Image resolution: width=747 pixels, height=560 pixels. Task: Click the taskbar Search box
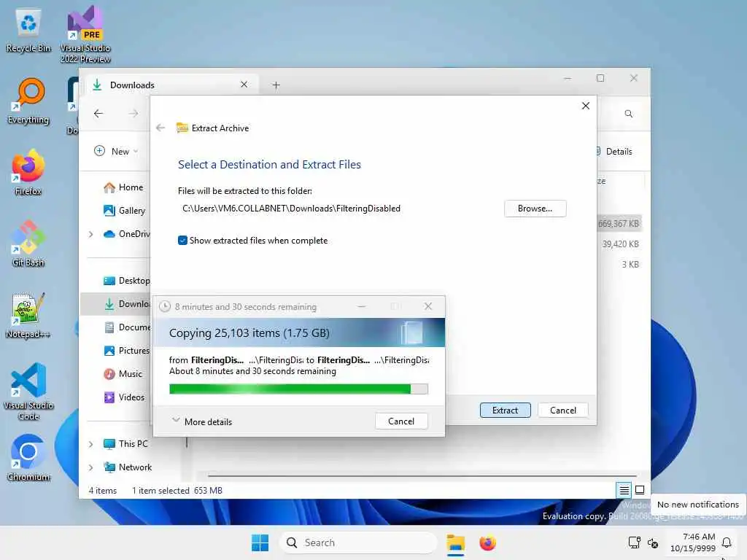358,542
